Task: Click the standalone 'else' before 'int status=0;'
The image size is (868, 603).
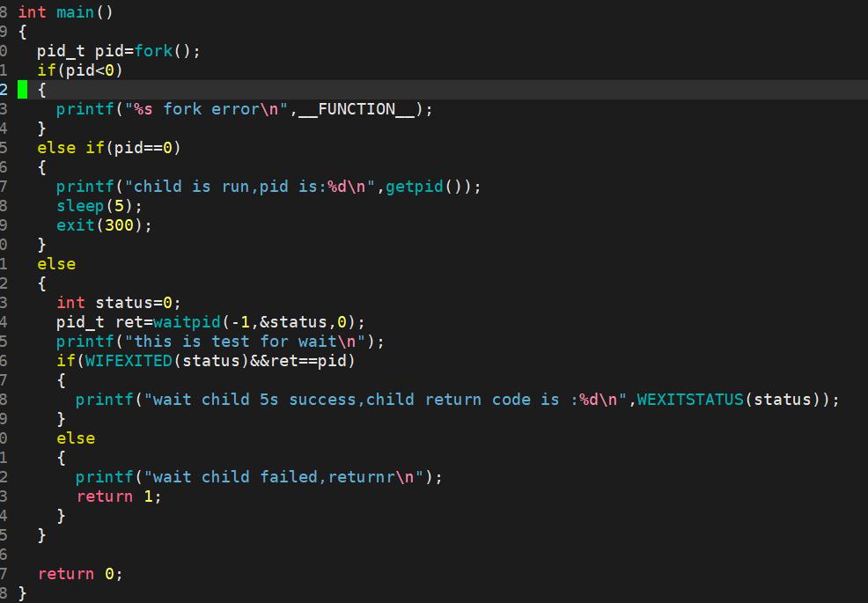Action: (56, 264)
